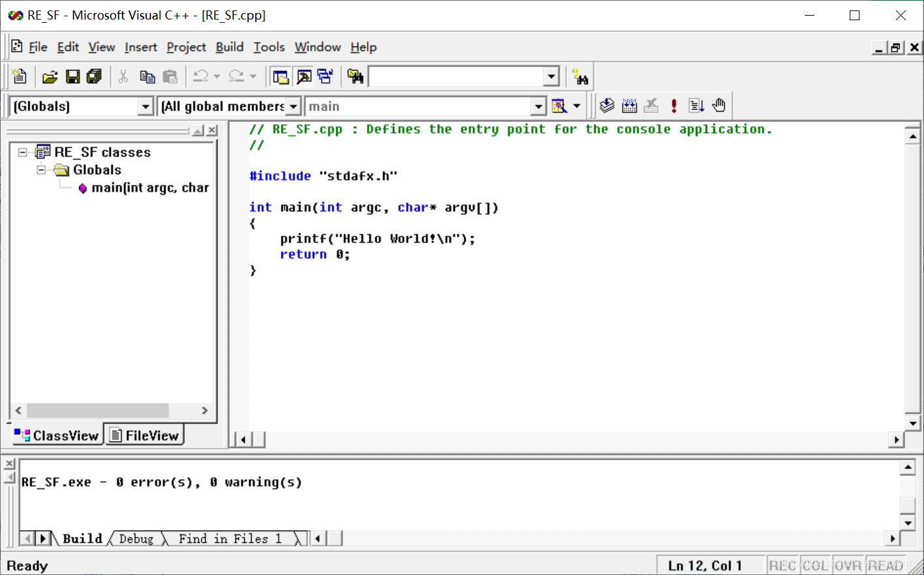Close the workspace panel with X button
This screenshot has height=575, width=924.
212,130
